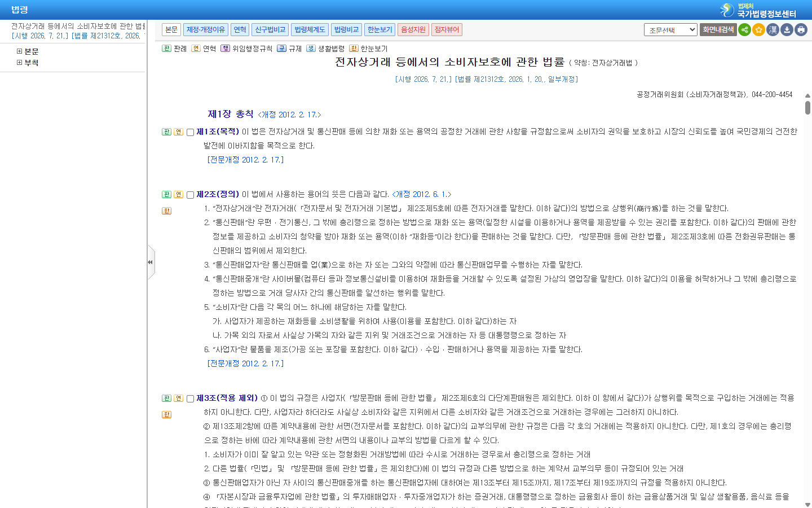This screenshot has height=508, width=812.
Task: Click the 법령체계도 button
Action: 310,29
